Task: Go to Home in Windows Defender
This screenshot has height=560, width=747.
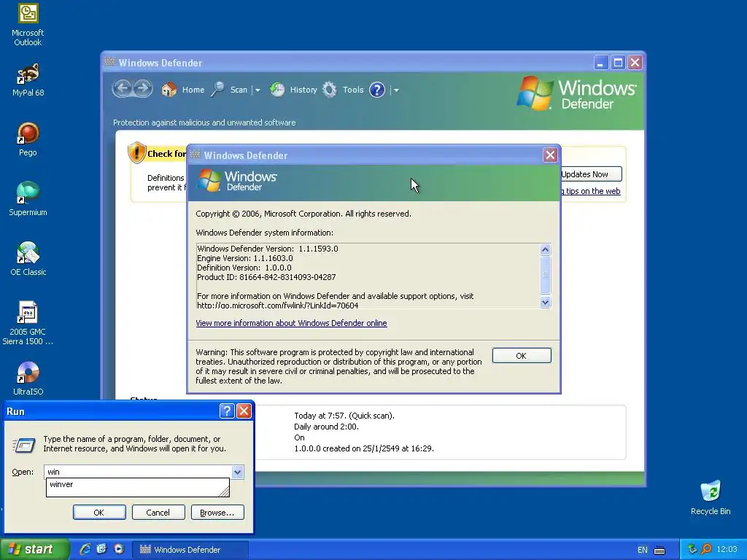Action: 183,90
